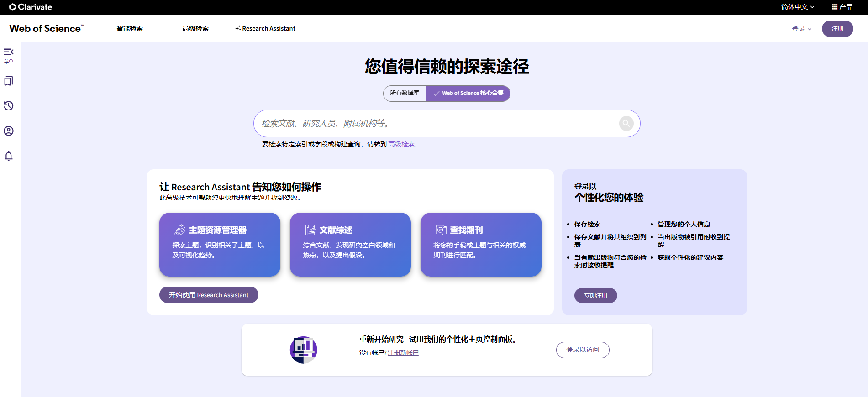Click 开始使用 Research Assistant button
868x397 pixels.
(x=209, y=295)
